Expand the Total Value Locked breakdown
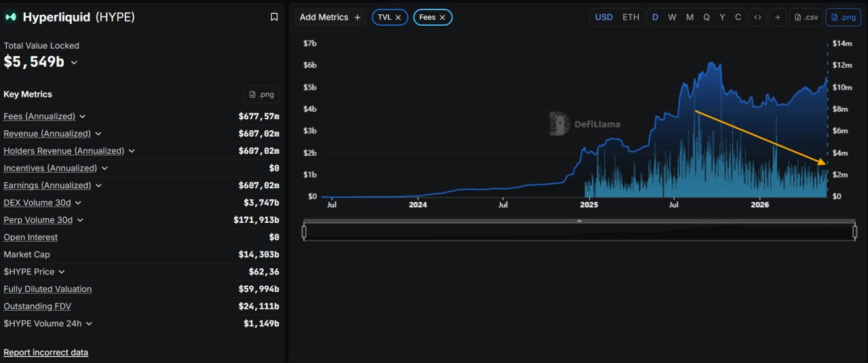Viewport: 868px width, 363px height. click(74, 62)
